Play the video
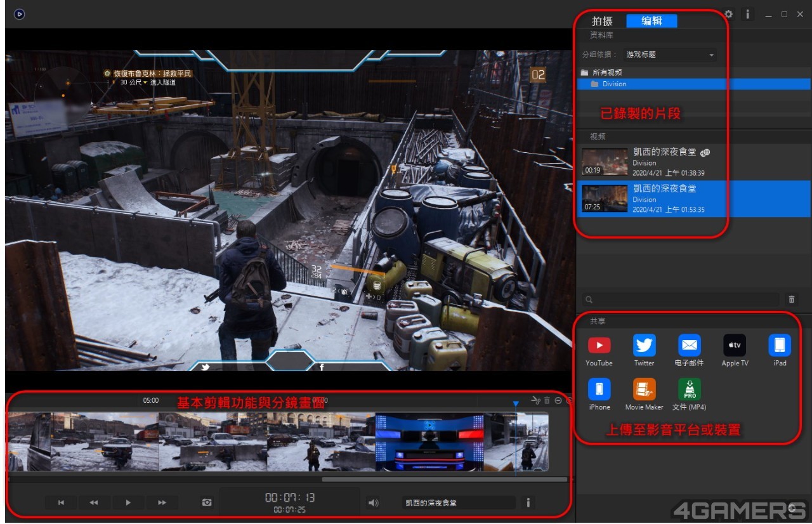The image size is (812, 524). [128, 502]
